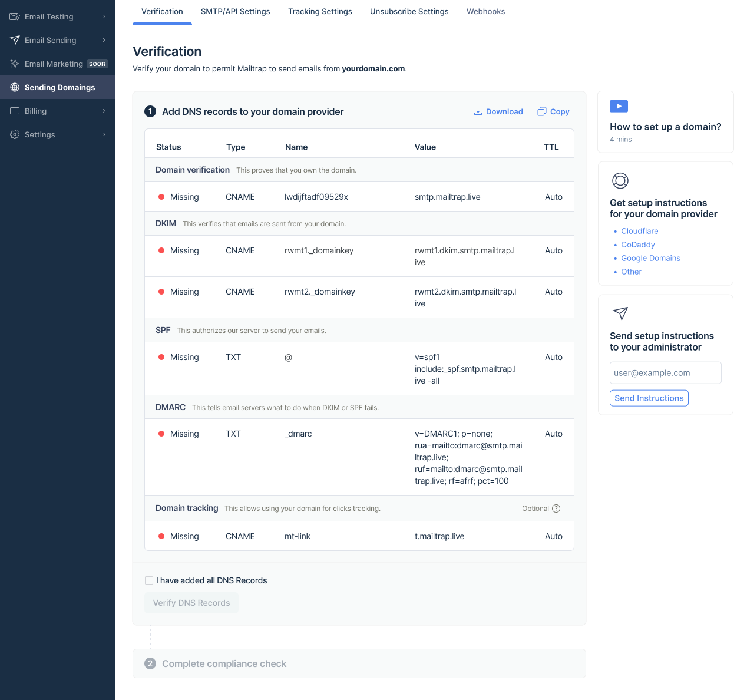This screenshot has height=700, width=747.
Task: Copy the DNS records
Action: click(553, 111)
